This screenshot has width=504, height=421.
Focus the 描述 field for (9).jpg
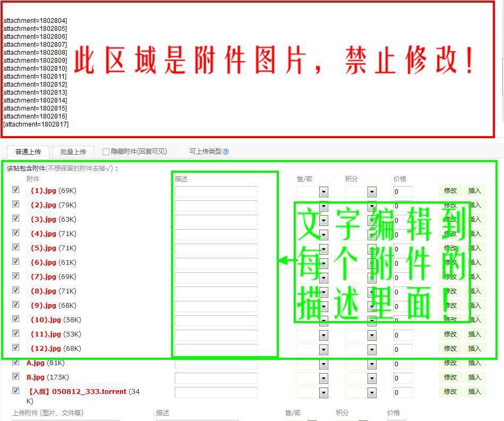[216, 307]
